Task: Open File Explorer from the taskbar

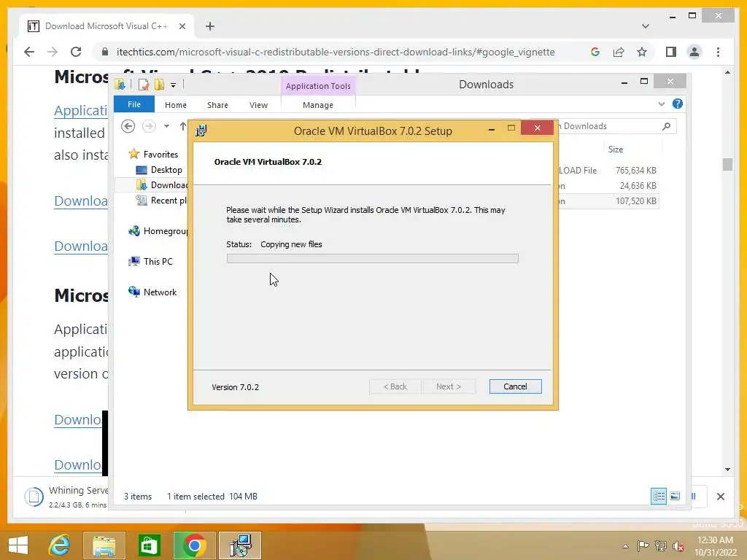Action: tap(104, 545)
